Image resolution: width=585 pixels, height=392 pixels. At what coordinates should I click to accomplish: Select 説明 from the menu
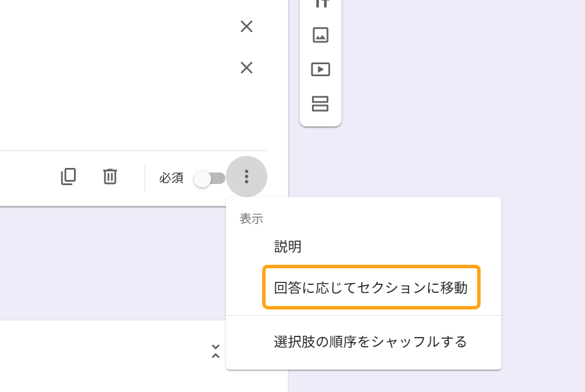coord(288,247)
